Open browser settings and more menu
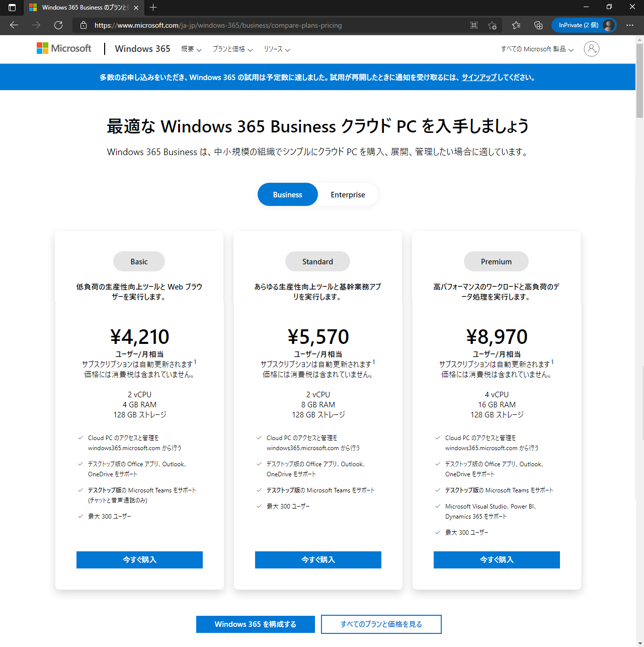 [630, 25]
